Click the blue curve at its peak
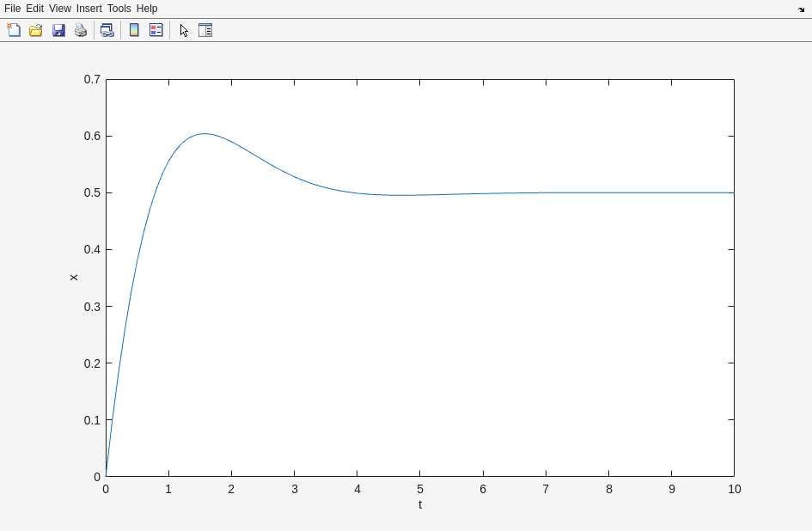812x531 pixels. click(x=205, y=134)
